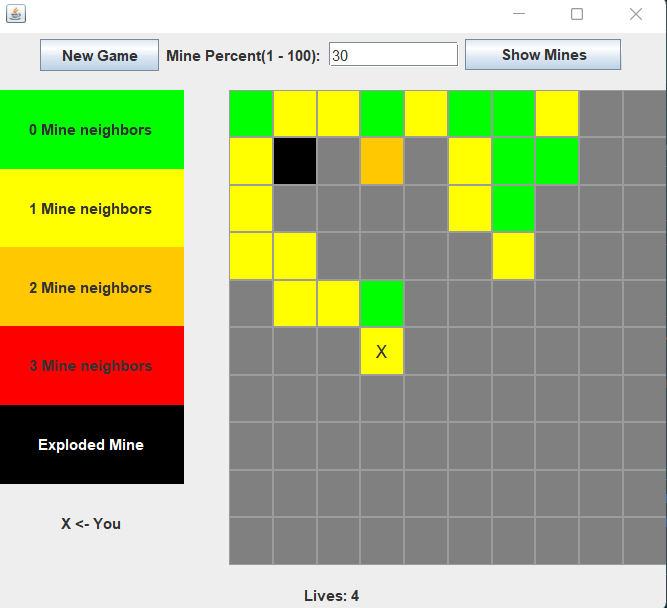Reveal the gray cell directly below the X
The image size is (667, 608).
[382, 398]
